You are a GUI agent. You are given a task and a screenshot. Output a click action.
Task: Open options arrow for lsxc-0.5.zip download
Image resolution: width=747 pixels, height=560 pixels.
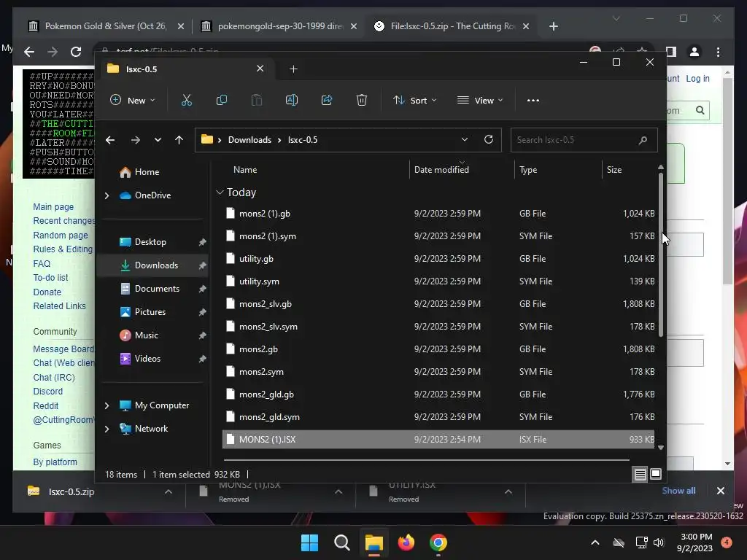(x=169, y=491)
